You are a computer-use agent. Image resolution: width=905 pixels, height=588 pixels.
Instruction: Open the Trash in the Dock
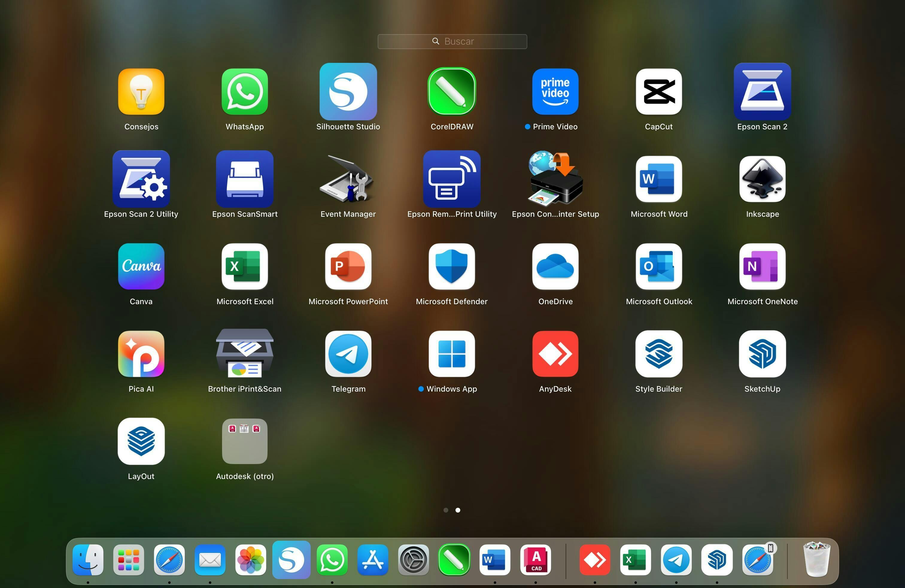tap(816, 560)
